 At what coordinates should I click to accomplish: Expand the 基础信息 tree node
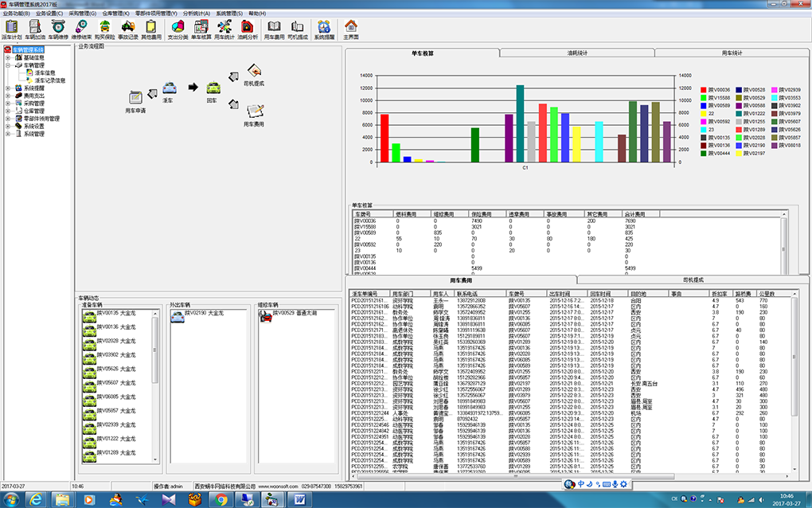[x=8, y=57]
